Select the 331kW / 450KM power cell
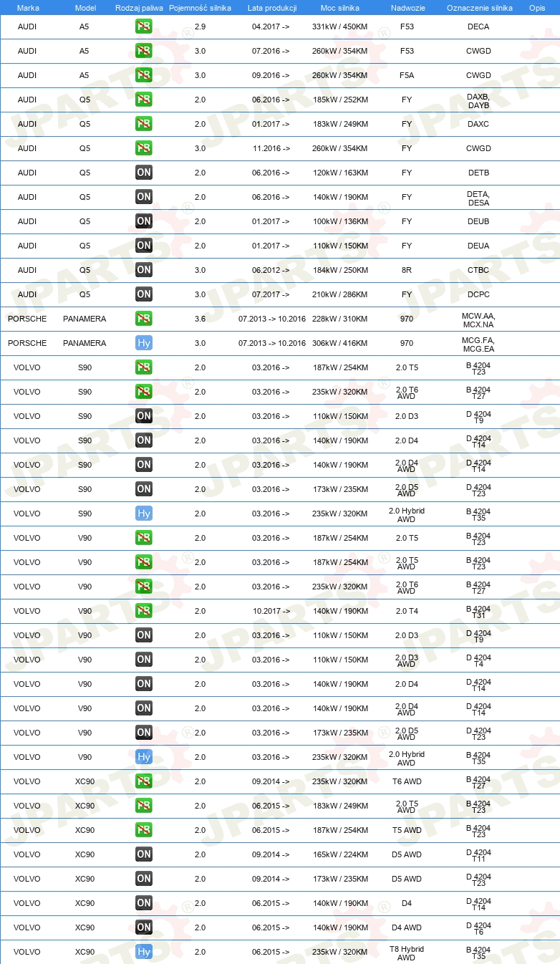Screen dimensions: 560x964 [340, 26]
